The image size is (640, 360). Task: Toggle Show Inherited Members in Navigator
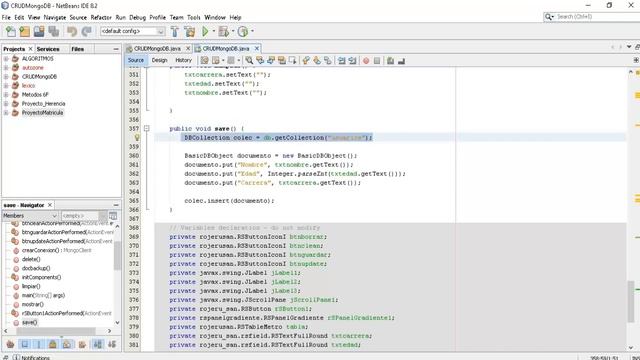click(10, 344)
